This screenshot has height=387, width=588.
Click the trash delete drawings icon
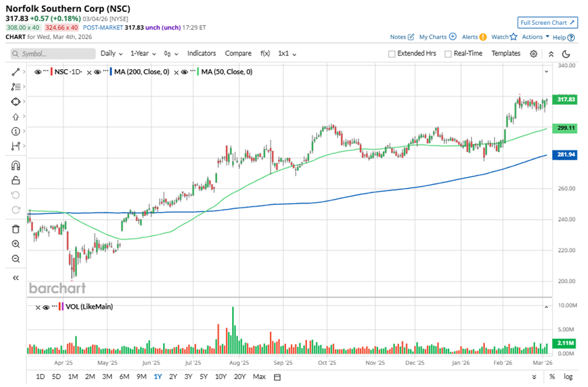(16, 229)
